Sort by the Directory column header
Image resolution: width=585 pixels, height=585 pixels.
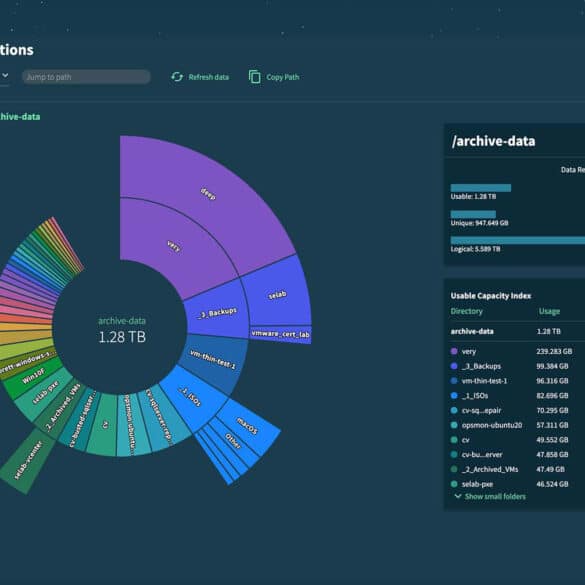pyautogui.click(x=466, y=311)
